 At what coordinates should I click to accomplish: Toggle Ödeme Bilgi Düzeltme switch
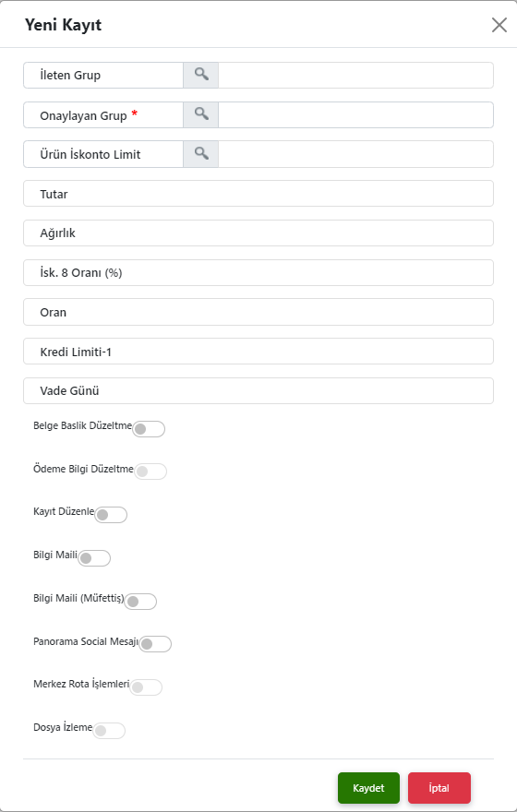[150, 472]
